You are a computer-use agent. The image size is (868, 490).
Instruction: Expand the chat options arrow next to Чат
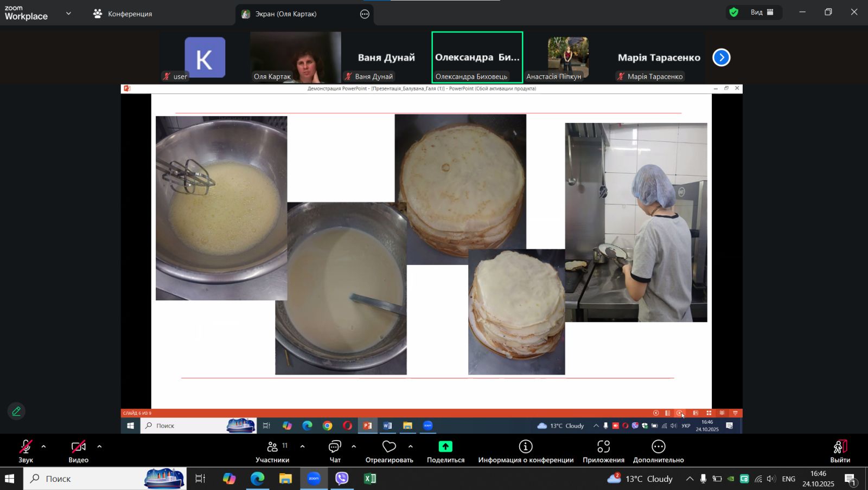[354, 447]
